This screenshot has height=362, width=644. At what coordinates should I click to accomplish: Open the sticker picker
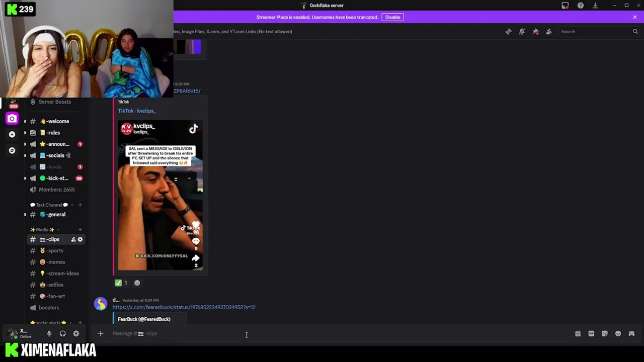[605, 334]
